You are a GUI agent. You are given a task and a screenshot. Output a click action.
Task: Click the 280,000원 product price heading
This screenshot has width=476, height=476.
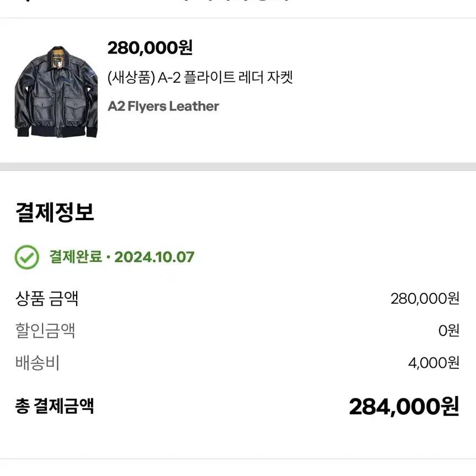click(x=150, y=47)
